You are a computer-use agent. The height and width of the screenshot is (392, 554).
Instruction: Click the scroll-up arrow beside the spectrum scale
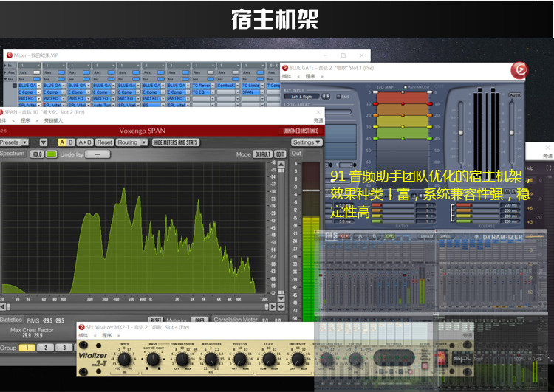point(281,164)
